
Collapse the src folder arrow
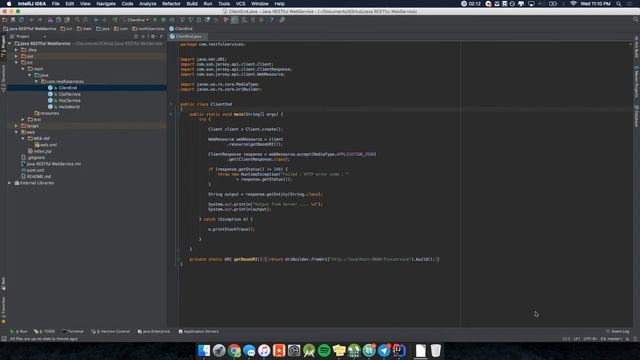tap(16, 62)
